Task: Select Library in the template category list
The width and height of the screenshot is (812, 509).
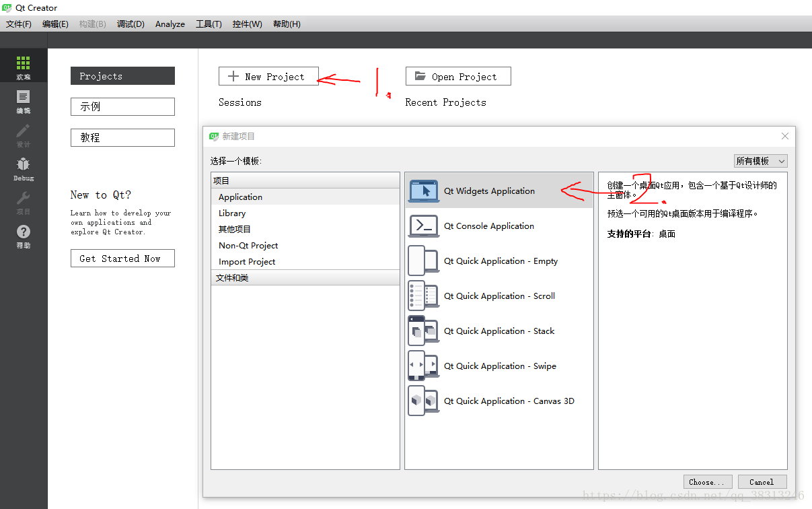Action: [x=305, y=213]
